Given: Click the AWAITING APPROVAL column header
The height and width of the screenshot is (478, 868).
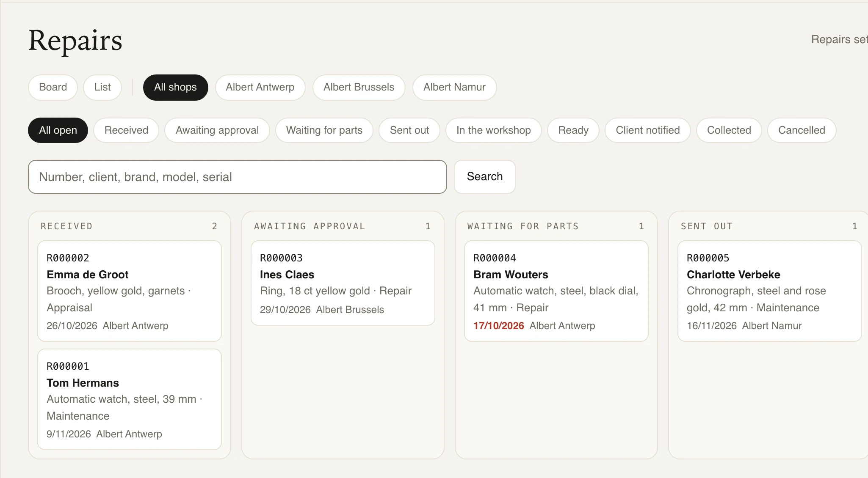Looking at the screenshot, I should [310, 226].
